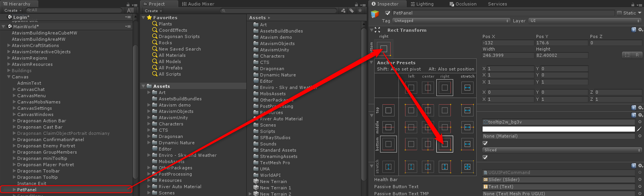The image size is (644, 196).
Task: Select the bottom-right anchor preset
Action: click(x=445, y=144)
